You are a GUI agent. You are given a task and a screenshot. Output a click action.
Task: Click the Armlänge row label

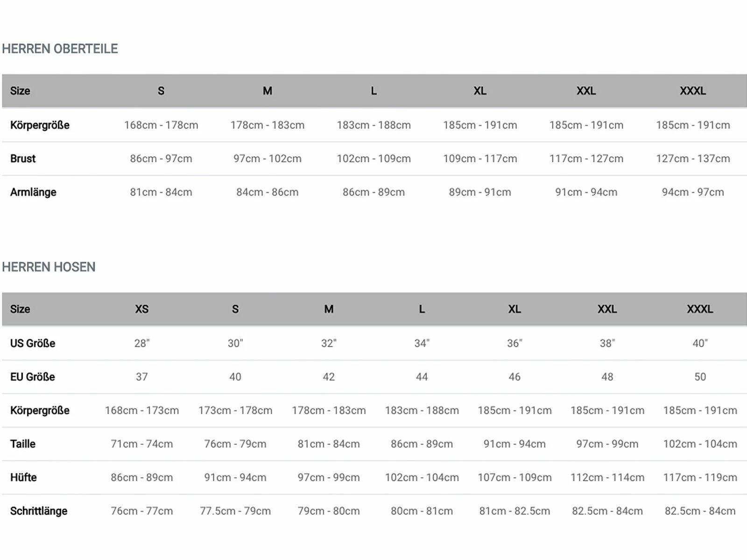tap(33, 192)
